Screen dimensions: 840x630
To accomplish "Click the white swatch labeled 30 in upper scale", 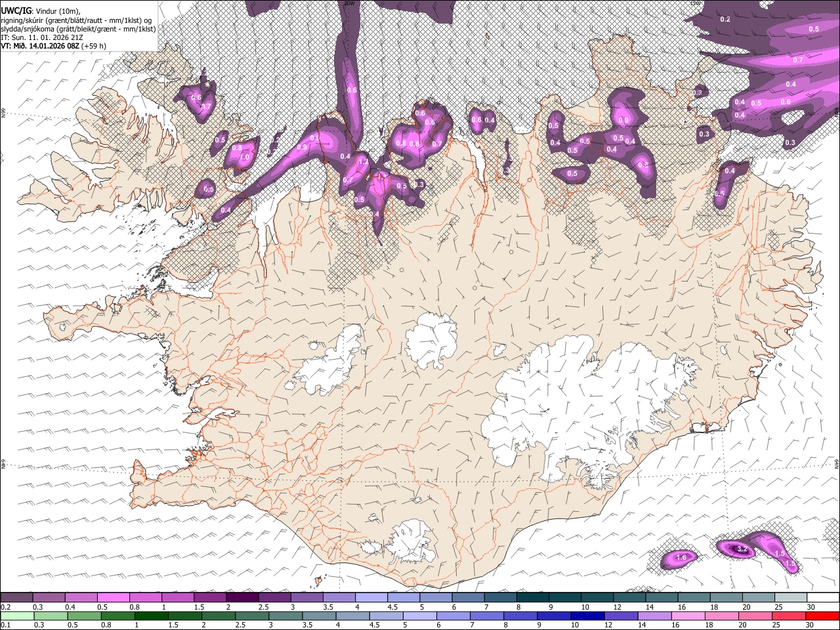I will pyautogui.click(x=823, y=597).
